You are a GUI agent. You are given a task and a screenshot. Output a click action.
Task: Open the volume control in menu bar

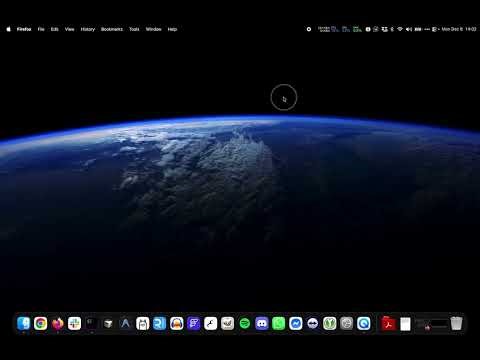click(409, 29)
